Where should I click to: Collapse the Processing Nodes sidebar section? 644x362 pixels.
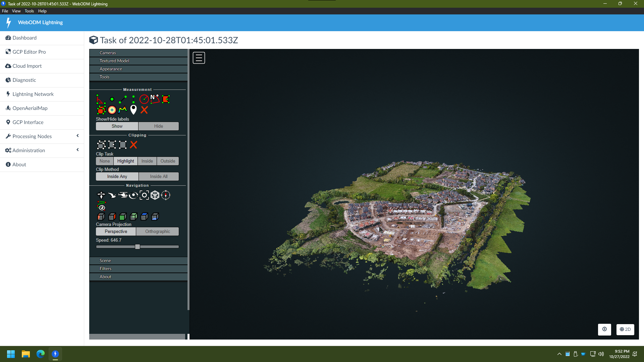pyautogui.click(x=77, y=136)
